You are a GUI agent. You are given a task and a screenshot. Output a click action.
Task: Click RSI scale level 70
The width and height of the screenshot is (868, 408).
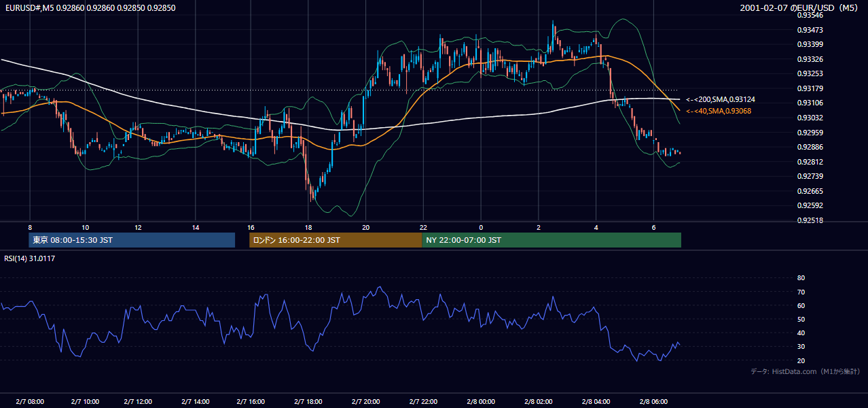tap(801, 292)
